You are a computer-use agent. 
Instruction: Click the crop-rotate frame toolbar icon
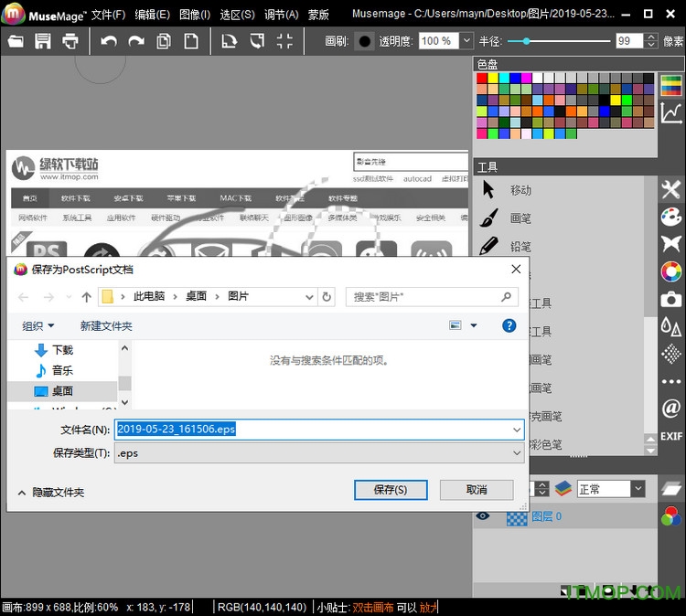click(257, 41)
